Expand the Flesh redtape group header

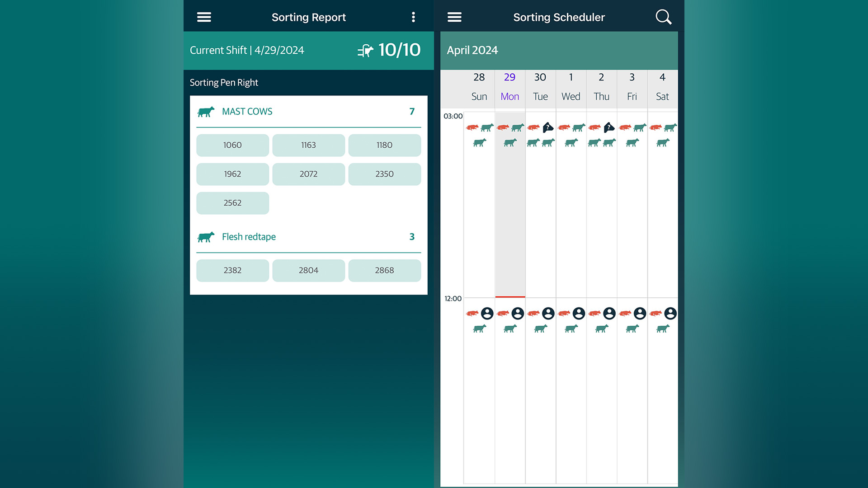(308, 237)
